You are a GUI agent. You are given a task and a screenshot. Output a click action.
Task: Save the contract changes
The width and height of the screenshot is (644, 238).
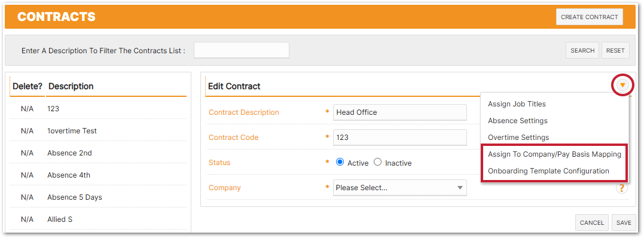coord(624,222)
